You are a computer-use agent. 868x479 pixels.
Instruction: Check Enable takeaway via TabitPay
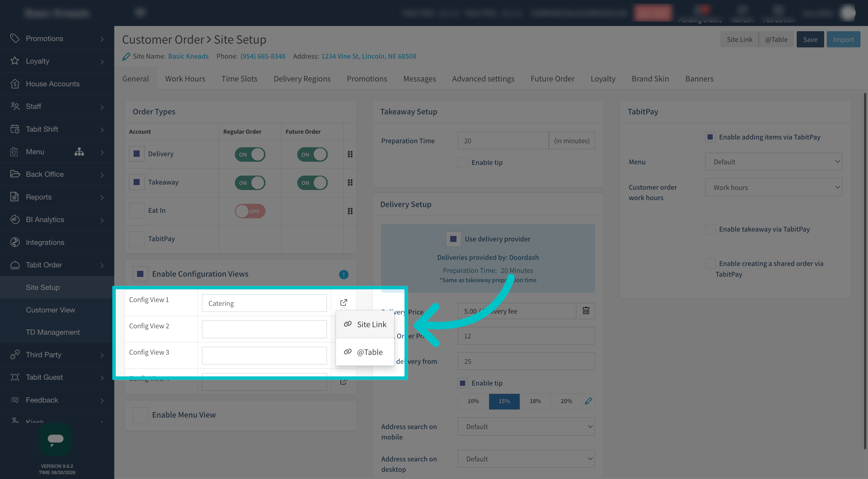pos(710,229)
